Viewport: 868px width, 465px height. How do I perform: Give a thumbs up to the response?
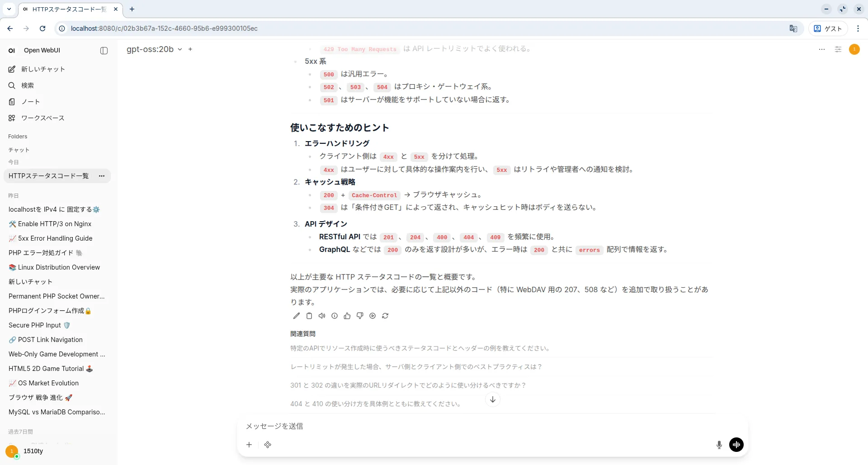[x=347, y=316]
